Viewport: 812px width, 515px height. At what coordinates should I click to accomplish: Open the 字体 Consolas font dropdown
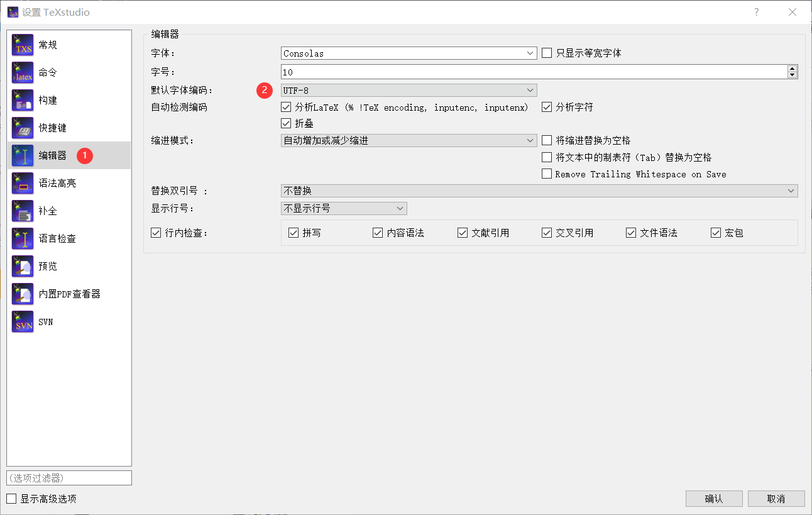pyautogui.click(x=409, y=53)
